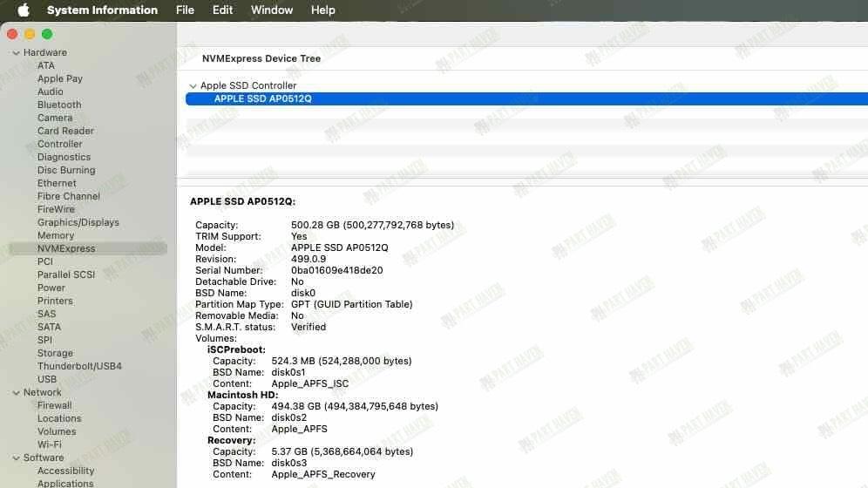Click the red close window button
Viewport: 868px width, 488px height.
12,34
